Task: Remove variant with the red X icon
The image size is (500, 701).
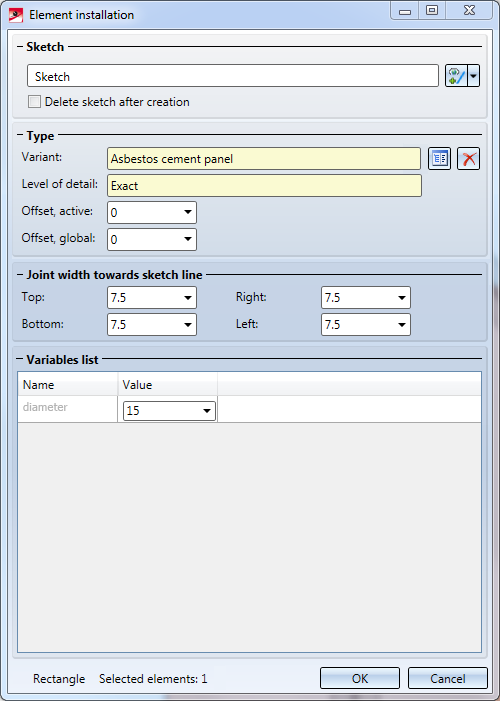Action: [x=469, y=159]
